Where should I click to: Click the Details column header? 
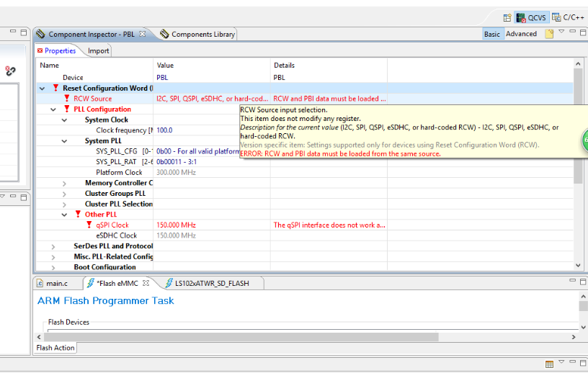[x=284, y=66]
